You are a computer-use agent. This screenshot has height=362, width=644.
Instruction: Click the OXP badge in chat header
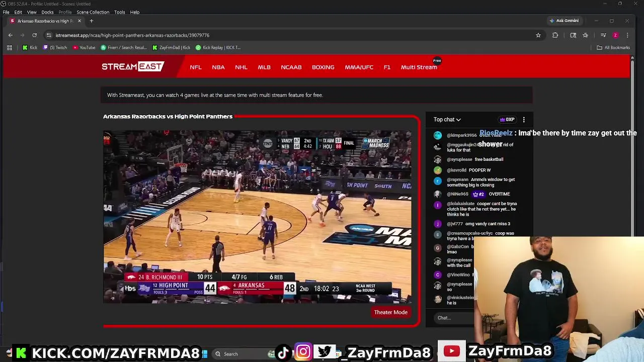tap(507, 120)
